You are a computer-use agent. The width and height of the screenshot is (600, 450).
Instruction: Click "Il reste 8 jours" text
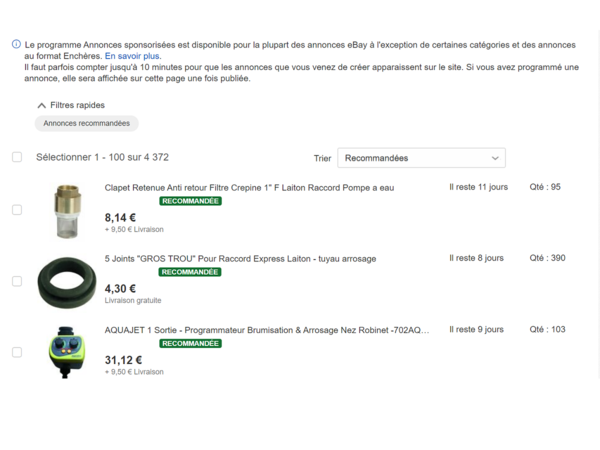click(476, 258)
